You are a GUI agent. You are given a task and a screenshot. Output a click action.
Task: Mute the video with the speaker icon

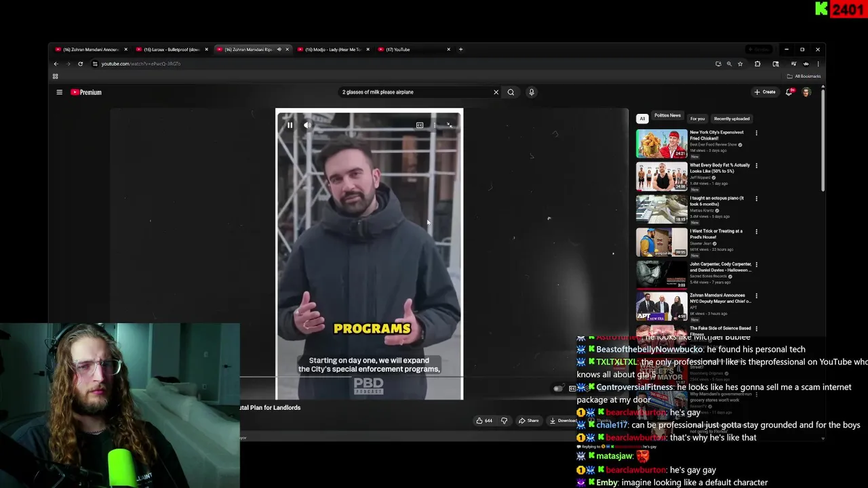pyautogui.click(x=307, y=125)
